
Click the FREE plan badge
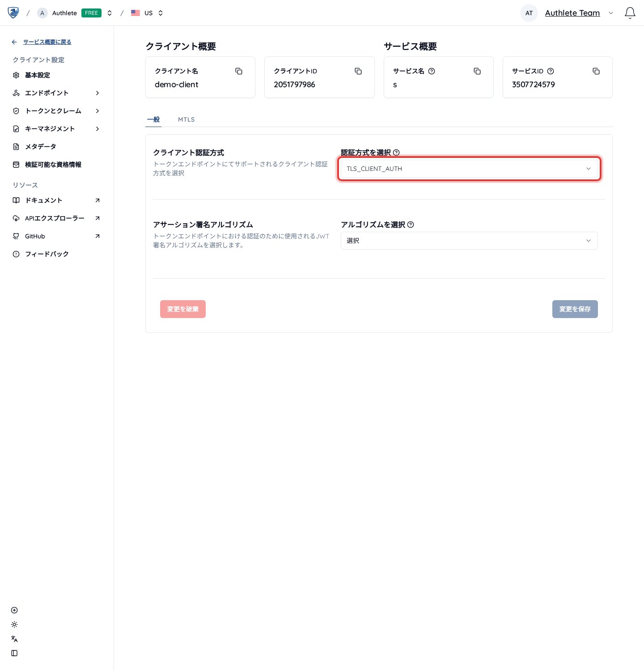coord(91,13)
